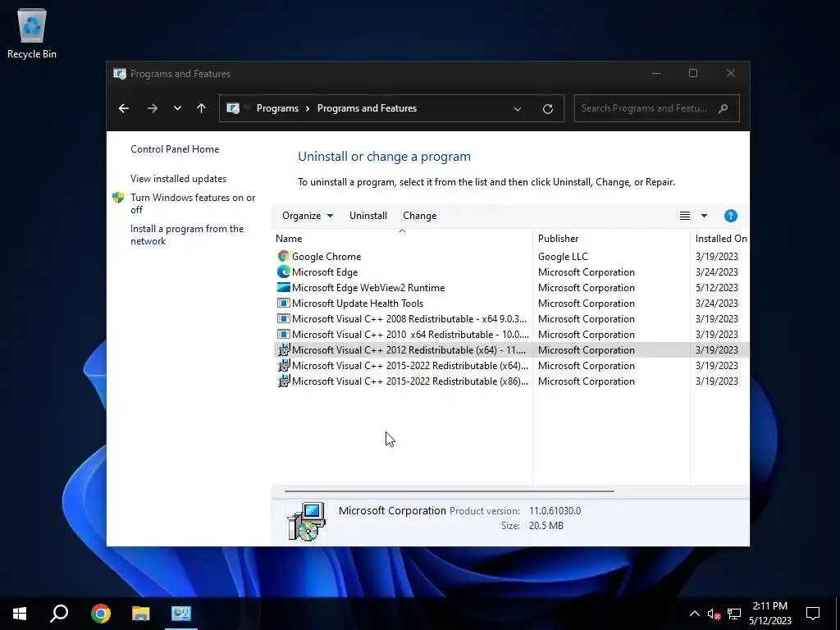The image size is (840, 630).
Task: Open View installed updates link
Action: [x=178, y=179]
